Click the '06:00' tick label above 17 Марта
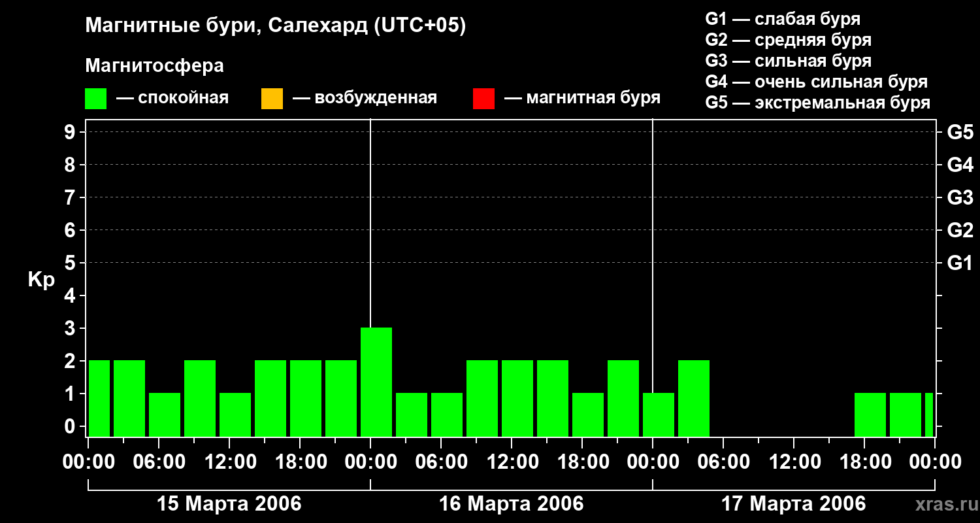The width and height of the screenshot is (980, 523). click(723, 462)
